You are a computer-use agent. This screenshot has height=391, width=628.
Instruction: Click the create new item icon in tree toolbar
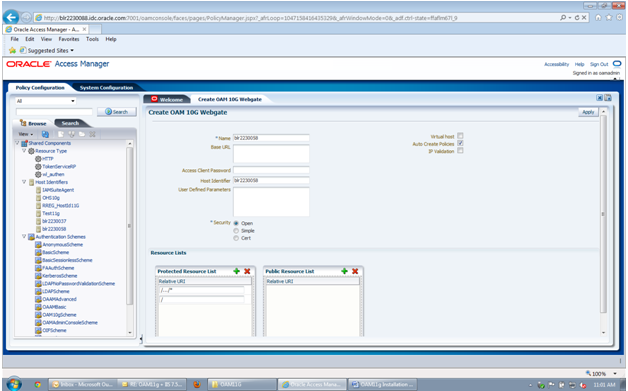[60, 134]
